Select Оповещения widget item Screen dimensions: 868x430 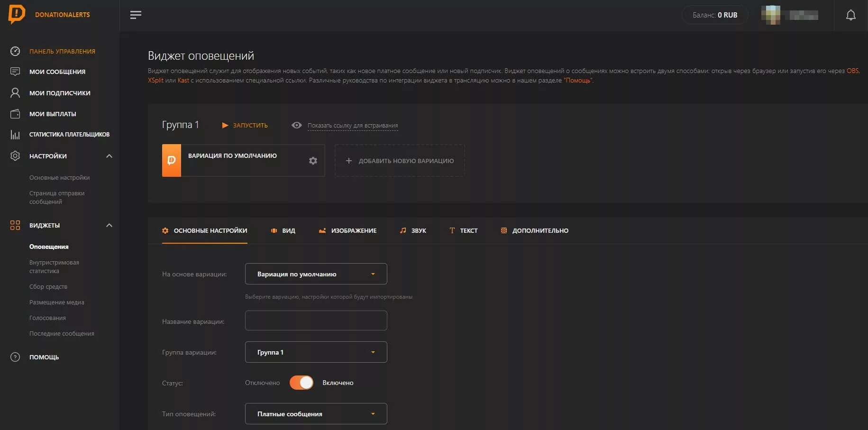pyautogui.click(x=49, y=247)
